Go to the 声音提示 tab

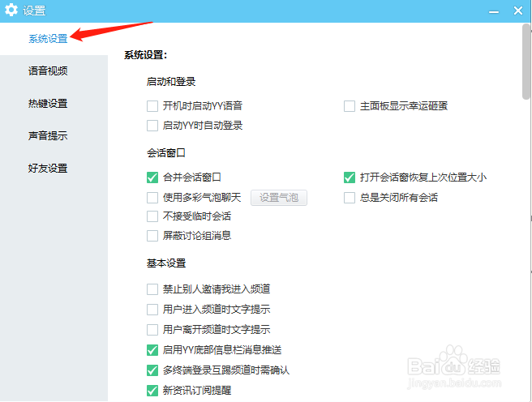48,135
